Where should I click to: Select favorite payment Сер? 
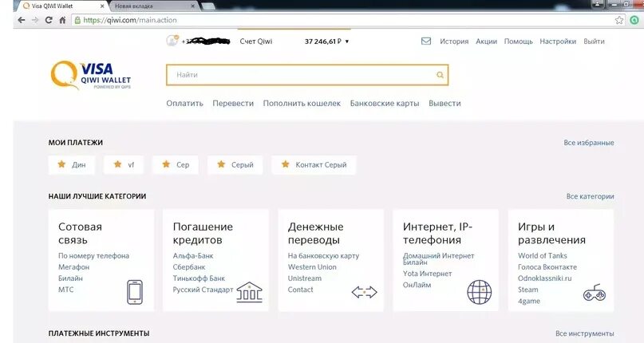pos(176,165)
